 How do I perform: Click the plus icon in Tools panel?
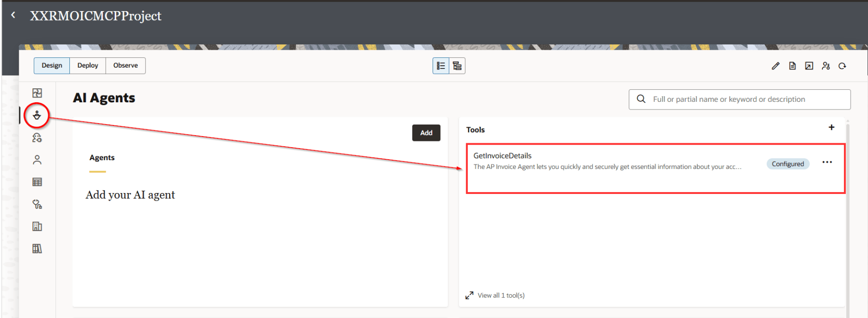point(831,127)
